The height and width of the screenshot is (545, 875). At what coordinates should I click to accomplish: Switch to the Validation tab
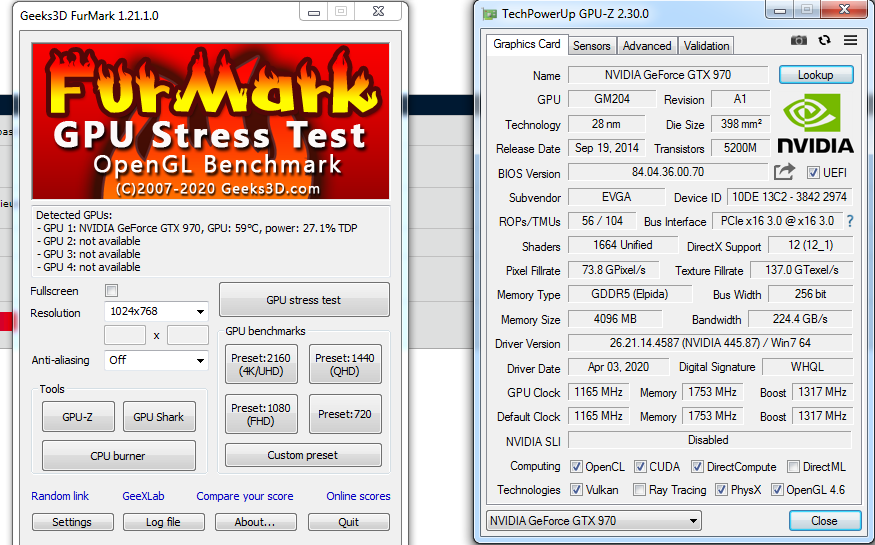click(x=706, y=46)
